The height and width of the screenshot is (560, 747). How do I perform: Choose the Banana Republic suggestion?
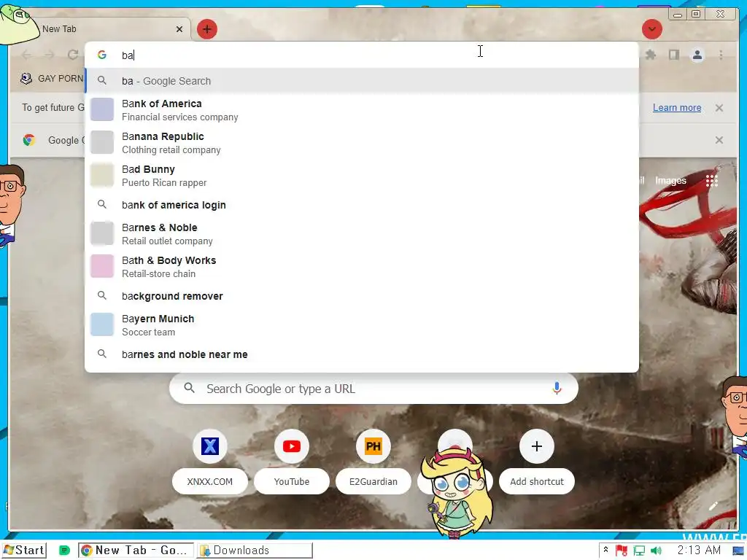(x=362, y=143)
